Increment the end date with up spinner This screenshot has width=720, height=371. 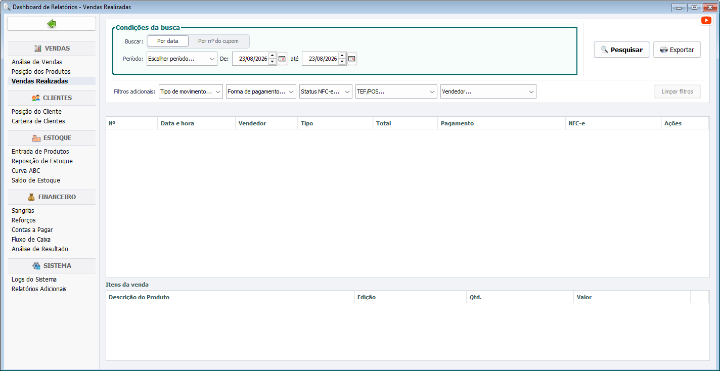point(342,56)
